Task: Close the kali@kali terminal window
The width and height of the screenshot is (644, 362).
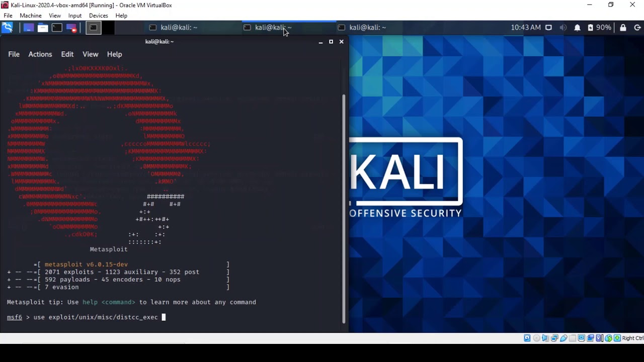Action: pyautogui.click(x=342, y=42)
